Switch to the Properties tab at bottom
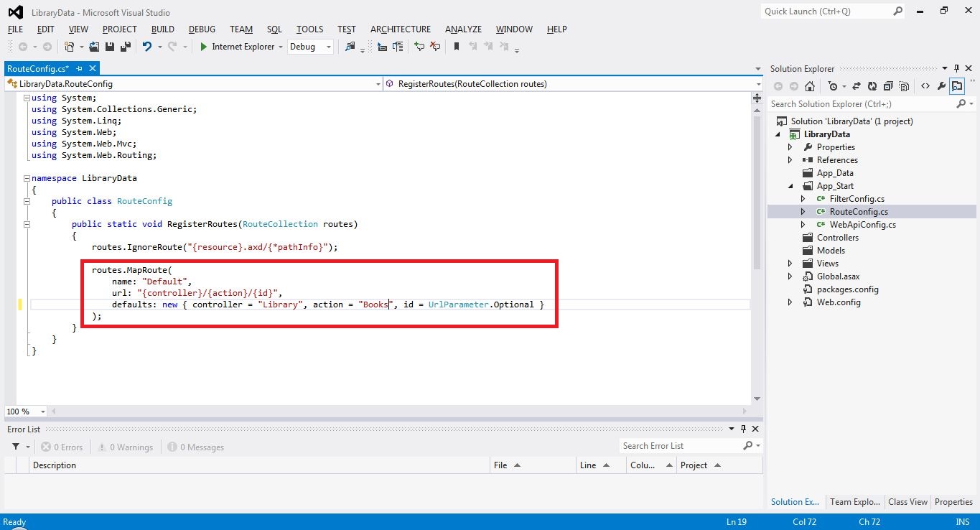Image resolution: width=980 pixels, height=530 pixels. [x=953, y=502]
